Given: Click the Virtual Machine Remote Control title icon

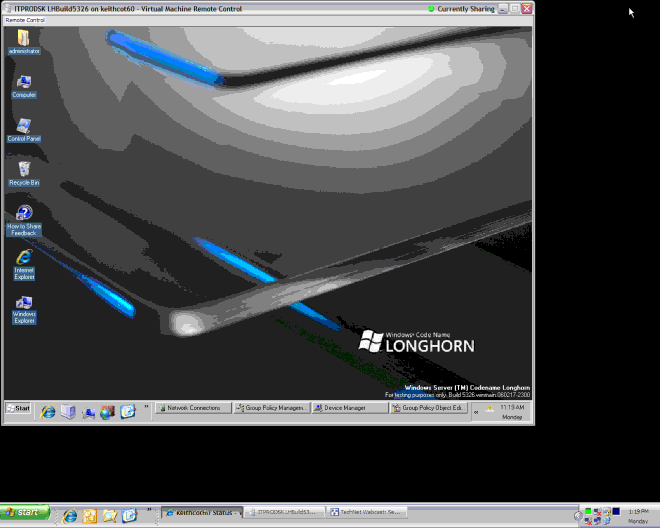Looking at the screenshot, I should (x=8, y=8).
